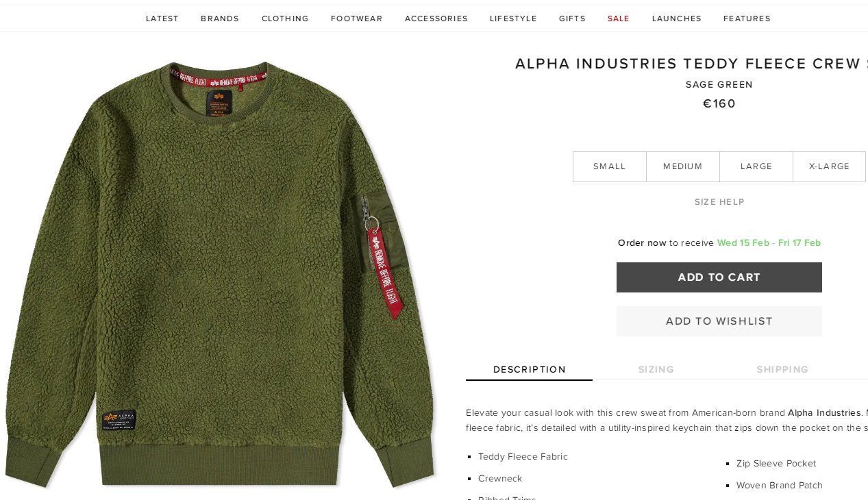The image size is (868, 500).
Task: Go to the Features section
Action: tap(747, 18)
